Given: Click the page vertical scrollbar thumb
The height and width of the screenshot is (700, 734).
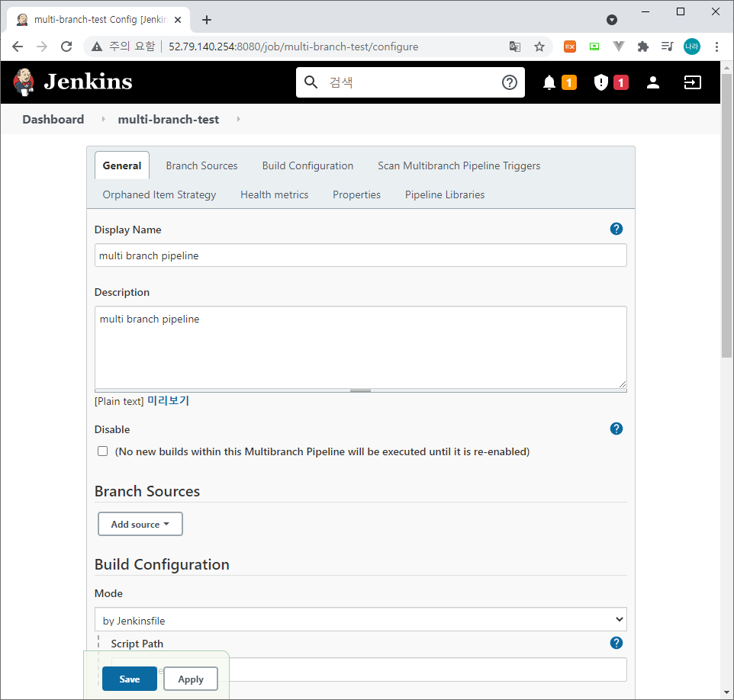Looking at the screenshot, I should (726, 215).
